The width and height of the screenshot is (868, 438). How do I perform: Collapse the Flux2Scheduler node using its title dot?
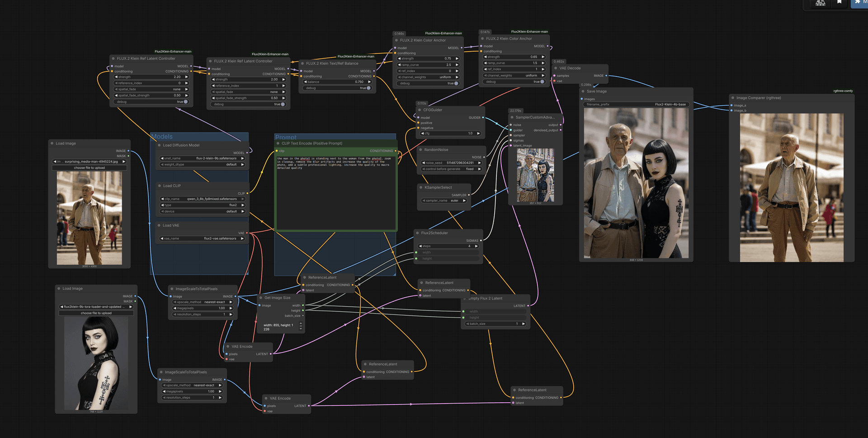coord(417,233)
